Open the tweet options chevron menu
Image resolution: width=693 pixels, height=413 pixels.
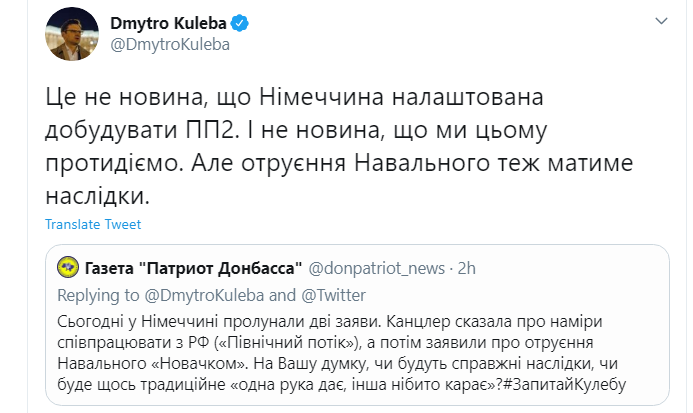[x=663, y=21]
